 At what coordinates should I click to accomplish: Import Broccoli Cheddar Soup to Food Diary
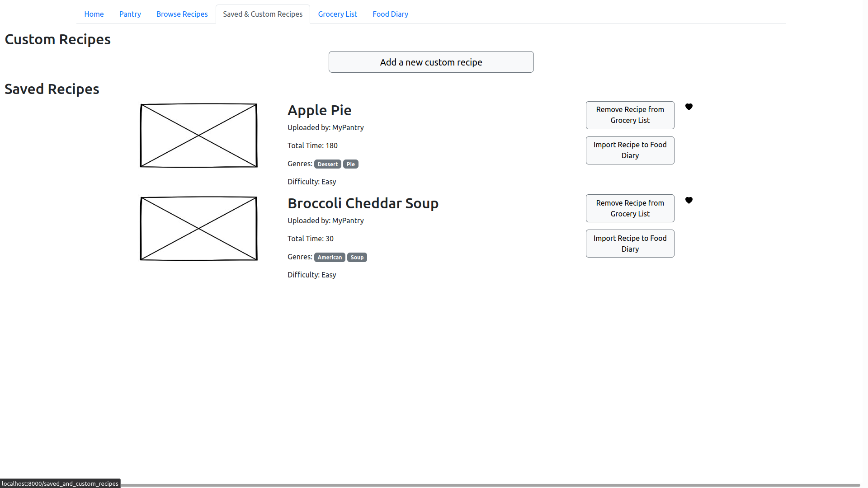(630, 244)
